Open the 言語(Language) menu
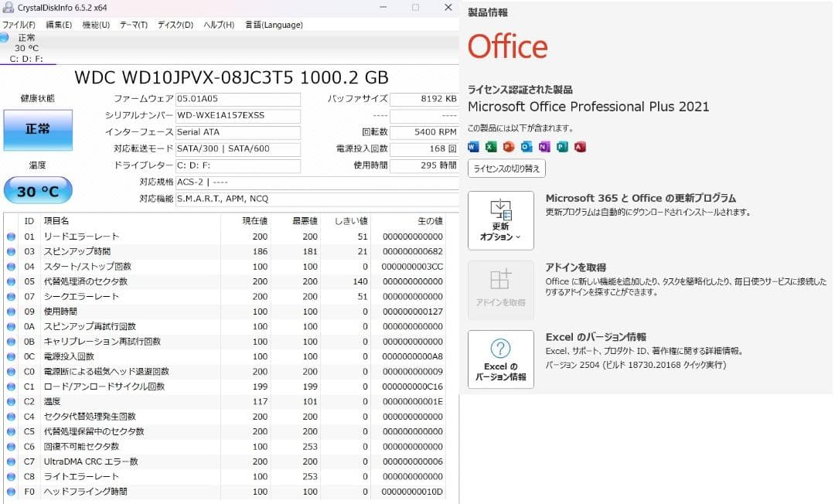The height and width of the screenshot is (504, 835). pyautogui.click(x=274, y=25)
